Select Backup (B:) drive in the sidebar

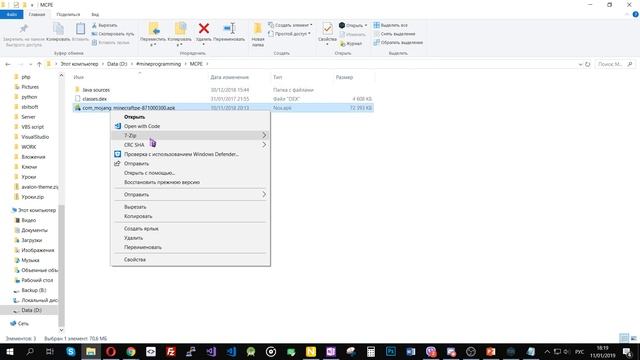[33, 290]
